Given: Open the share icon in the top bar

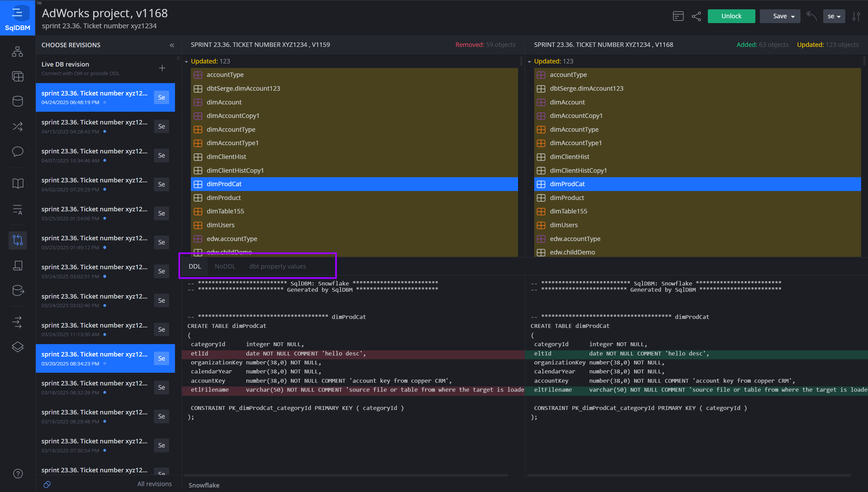Looking at the screenshot, I should [x=696, y=16].
